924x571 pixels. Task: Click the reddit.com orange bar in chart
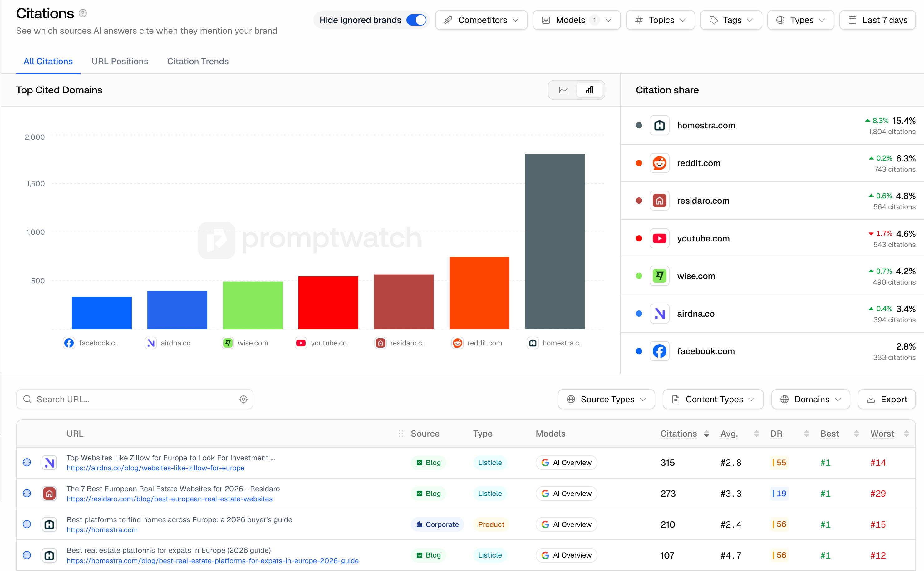point(479,293)
